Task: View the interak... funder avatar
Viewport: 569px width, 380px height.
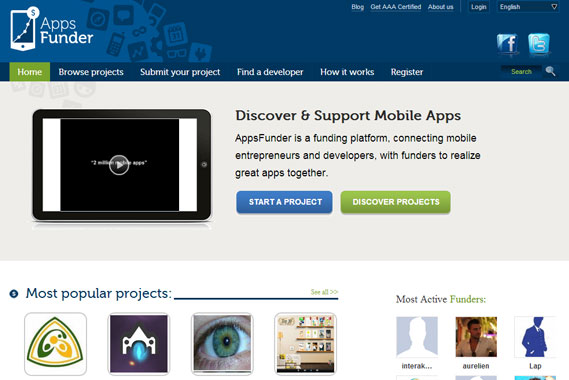Action: click(x=417, y=337)
